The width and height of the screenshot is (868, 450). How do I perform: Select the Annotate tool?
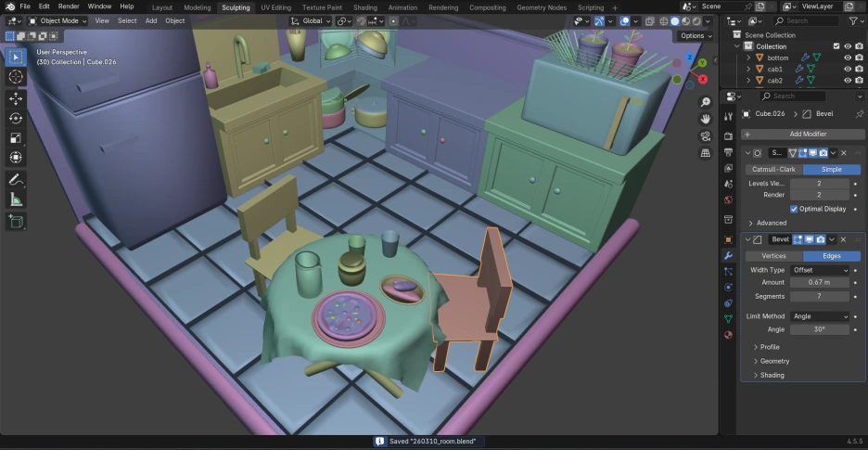16,180
